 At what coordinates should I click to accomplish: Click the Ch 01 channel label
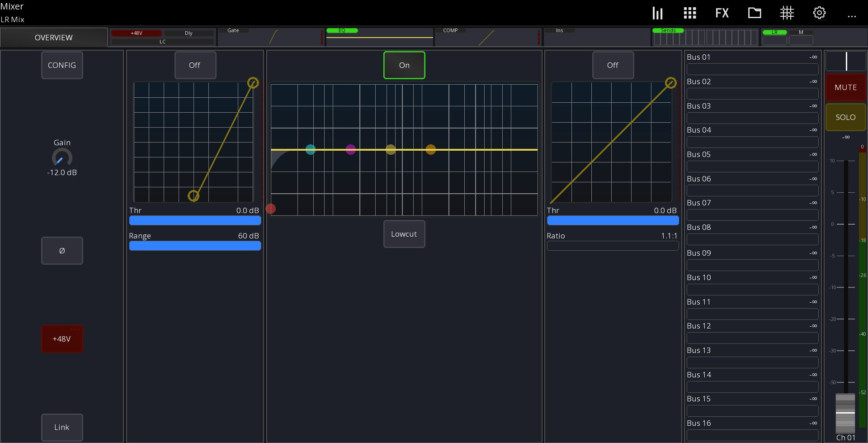click(845, 438)
